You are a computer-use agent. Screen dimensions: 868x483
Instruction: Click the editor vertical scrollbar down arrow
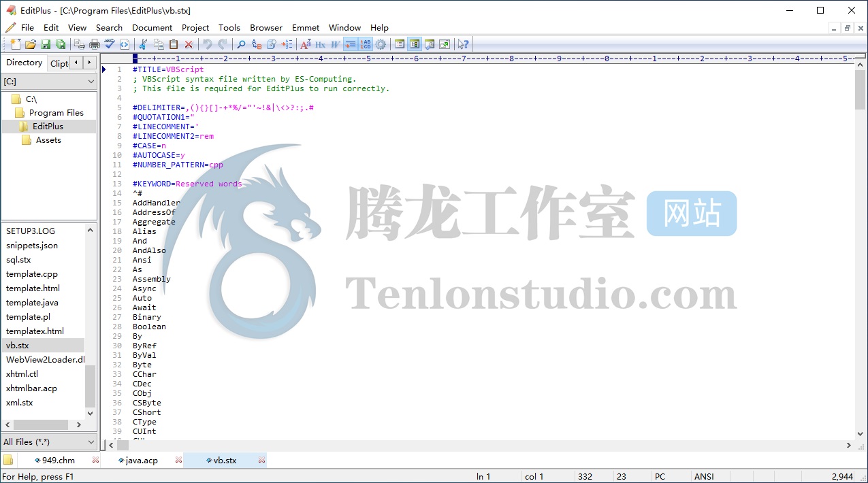861,433
